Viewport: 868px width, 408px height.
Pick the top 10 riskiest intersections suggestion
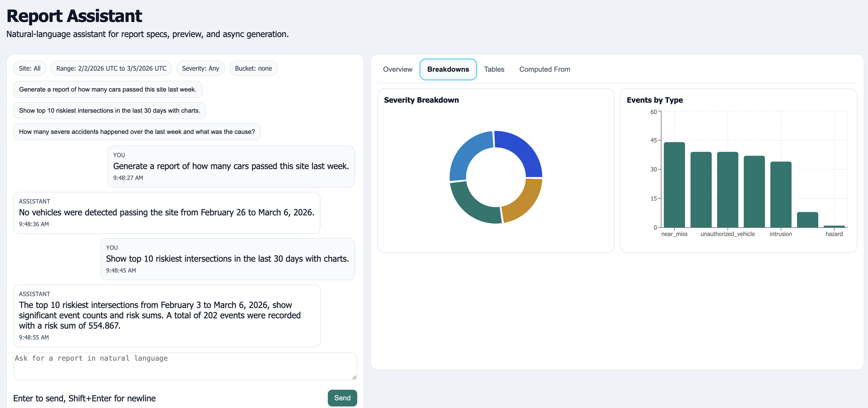pos(109,111)
